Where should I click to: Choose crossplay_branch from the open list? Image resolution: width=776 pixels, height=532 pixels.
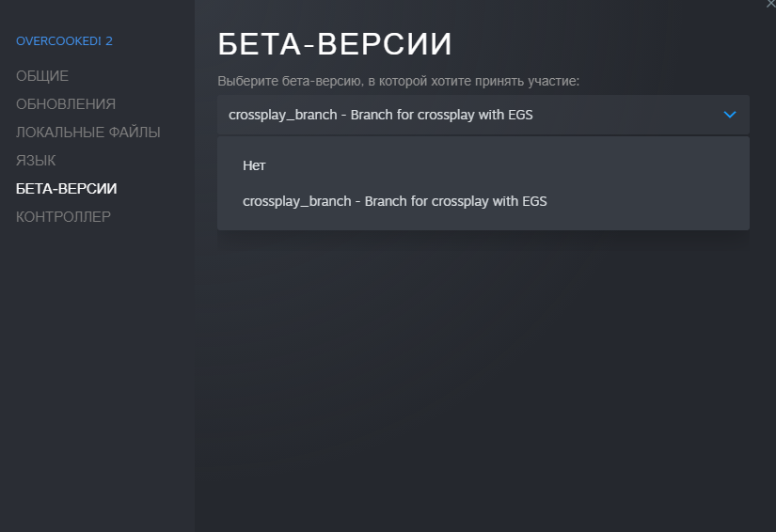(394, 201)
